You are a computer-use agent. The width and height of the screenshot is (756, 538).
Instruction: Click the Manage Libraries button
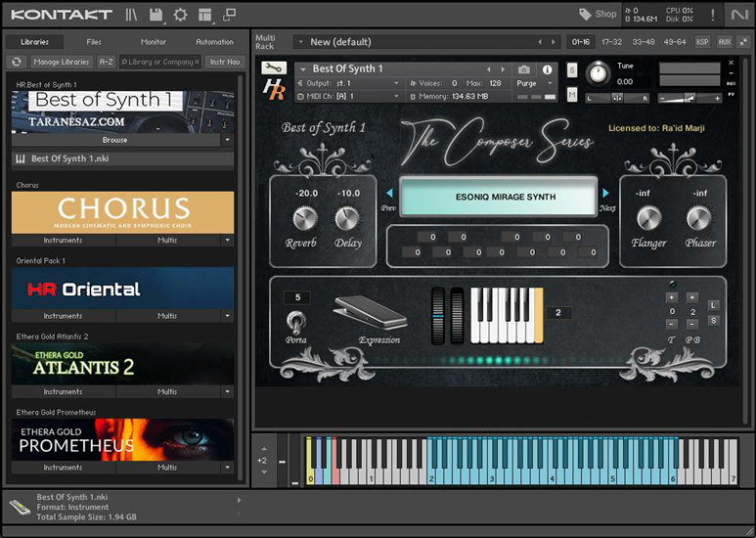point(62,62)
